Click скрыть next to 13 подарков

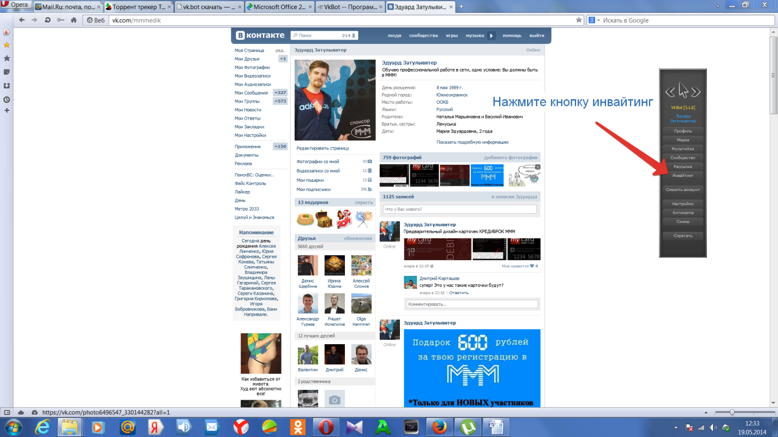pos(364,202)
